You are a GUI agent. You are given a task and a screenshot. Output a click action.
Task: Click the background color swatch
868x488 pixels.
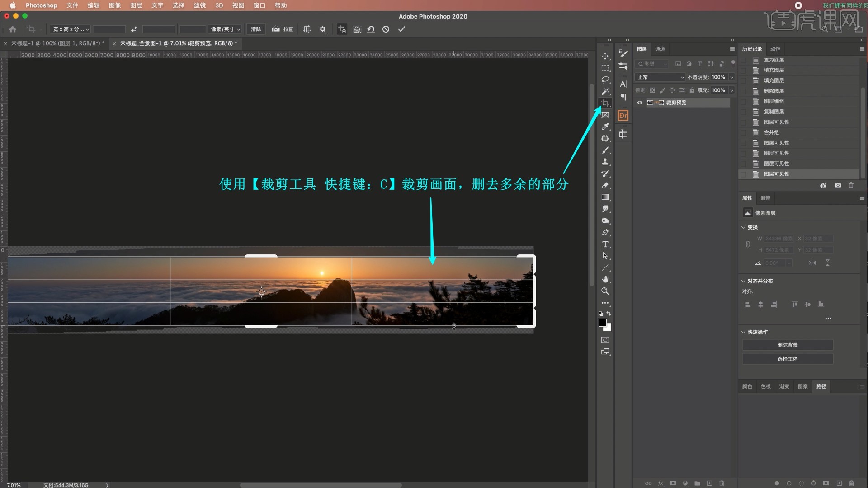(x=609, y=328)
